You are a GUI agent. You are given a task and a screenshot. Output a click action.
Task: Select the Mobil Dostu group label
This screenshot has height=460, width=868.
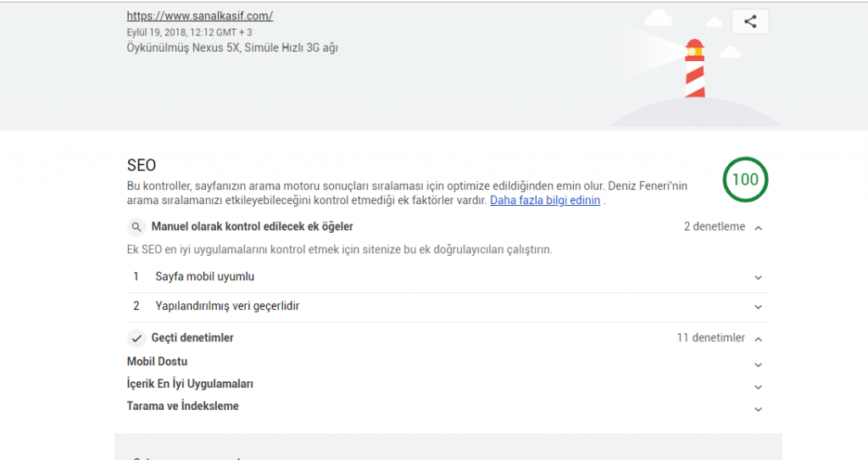[157, 362]
